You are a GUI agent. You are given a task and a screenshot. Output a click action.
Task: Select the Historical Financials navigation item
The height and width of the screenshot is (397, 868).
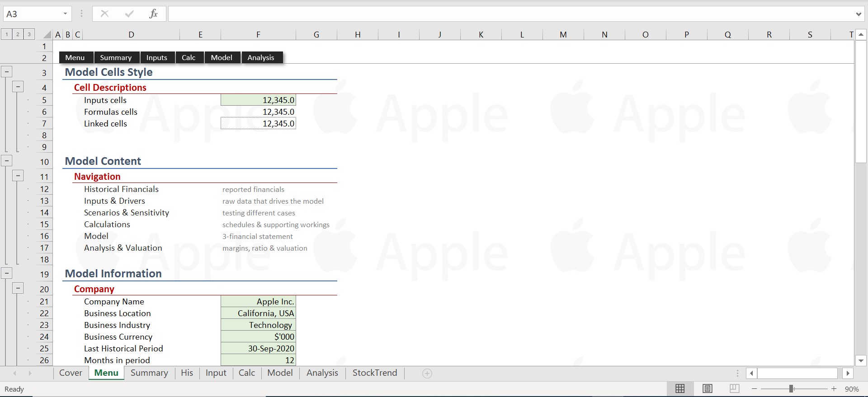[x=121, y=189]
